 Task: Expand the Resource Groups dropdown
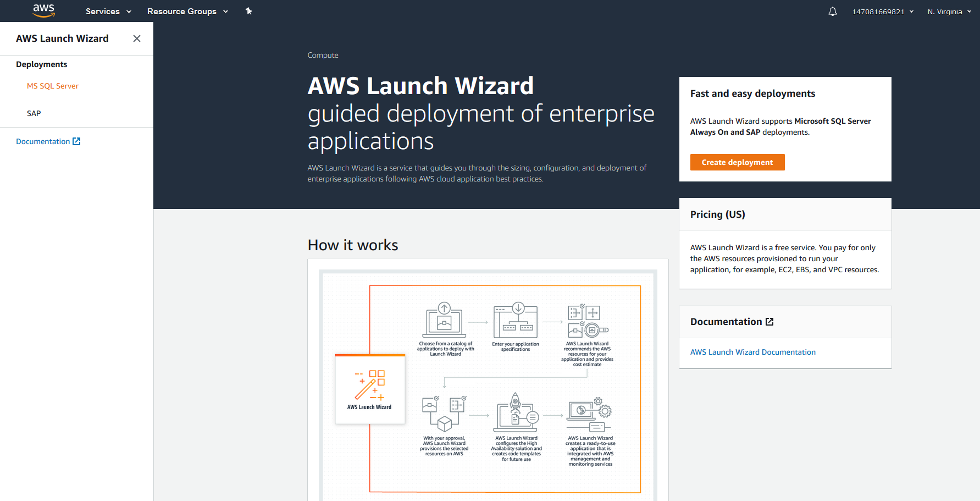pyautogui.click(x=187, y=12)
